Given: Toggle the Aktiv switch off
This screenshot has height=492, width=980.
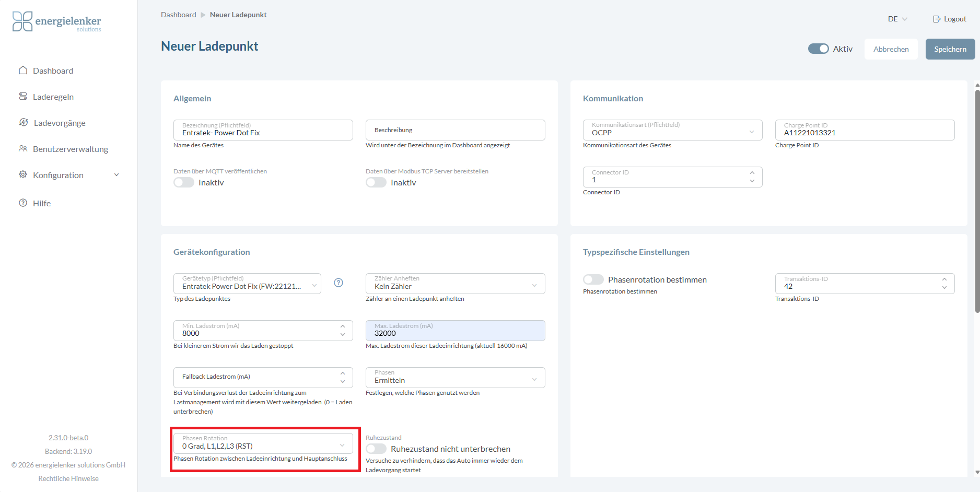Looking at the screenshot, I should 818,49.
